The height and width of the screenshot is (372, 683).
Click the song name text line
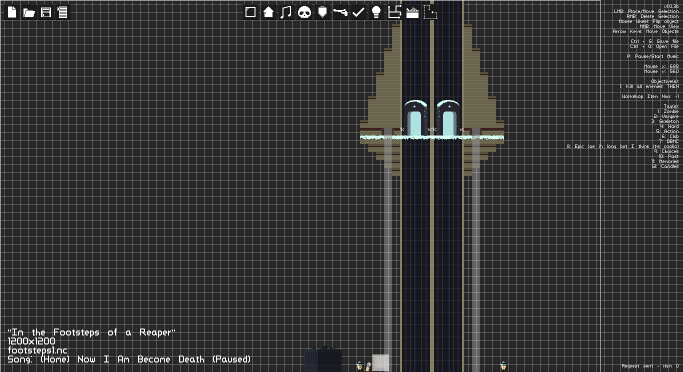(129, 359)
